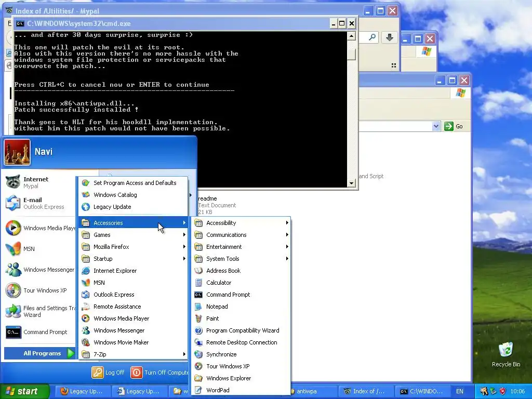Screen dimensions: 532x399
Task: Open the Recycle Bin on the desktop
Action: (x=506, y=354)
